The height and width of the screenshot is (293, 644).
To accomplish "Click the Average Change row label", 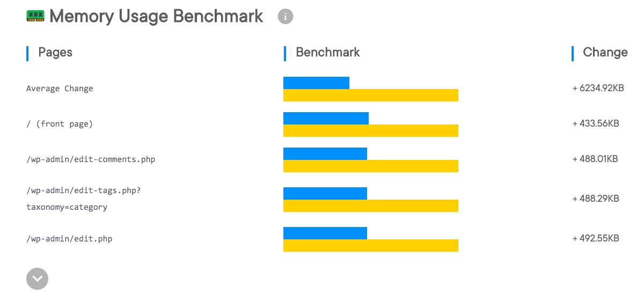I will click(60, 89).
